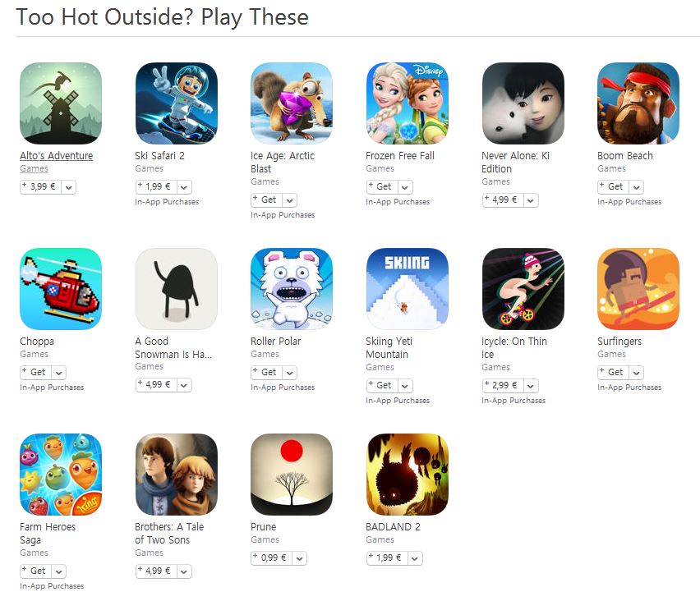Open the BADLAND 2 app icon
The image size is (700, 601).
pos(408,475)
